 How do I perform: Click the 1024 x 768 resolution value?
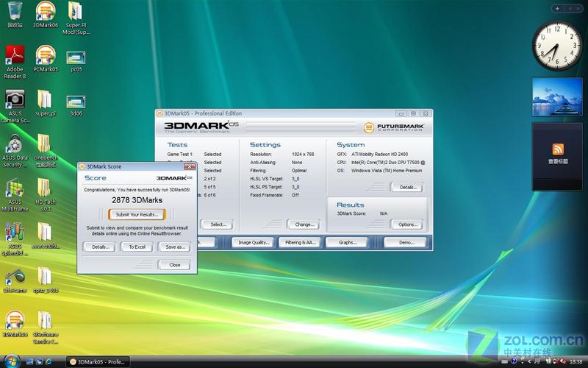pos(303,155)
